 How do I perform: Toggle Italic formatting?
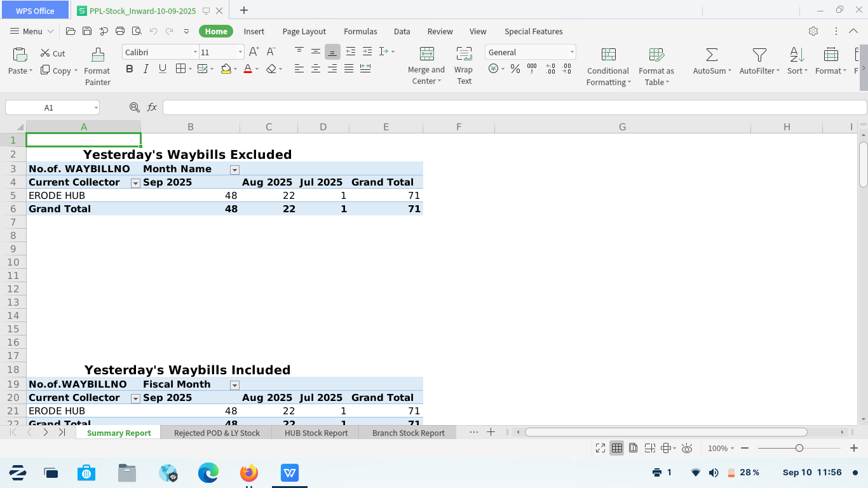[x=146, y=69]
